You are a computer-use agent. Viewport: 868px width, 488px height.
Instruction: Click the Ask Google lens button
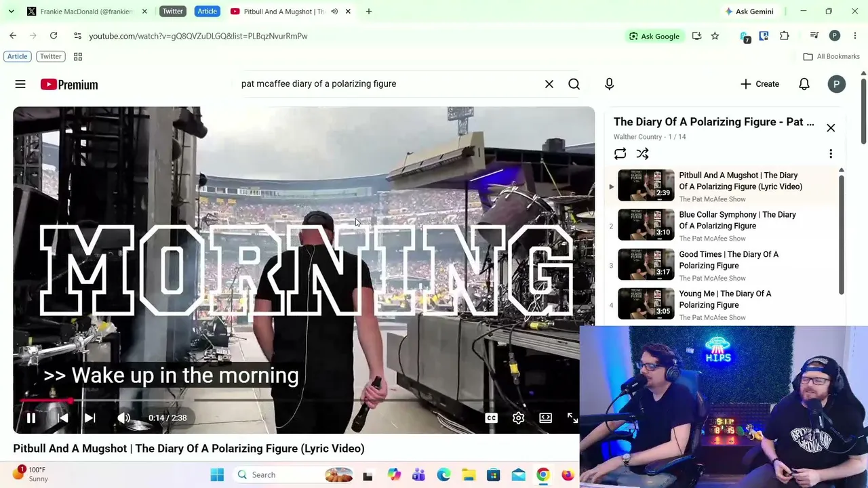tap(654, 36)
